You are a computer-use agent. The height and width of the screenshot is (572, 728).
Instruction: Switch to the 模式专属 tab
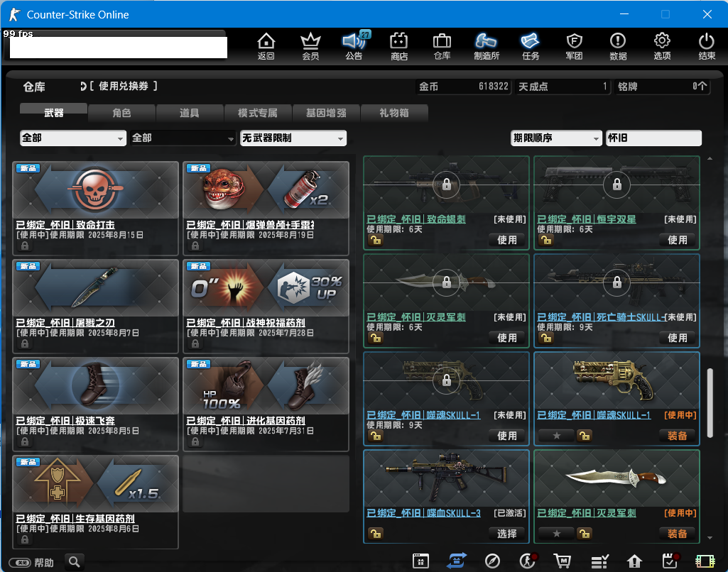258,113
